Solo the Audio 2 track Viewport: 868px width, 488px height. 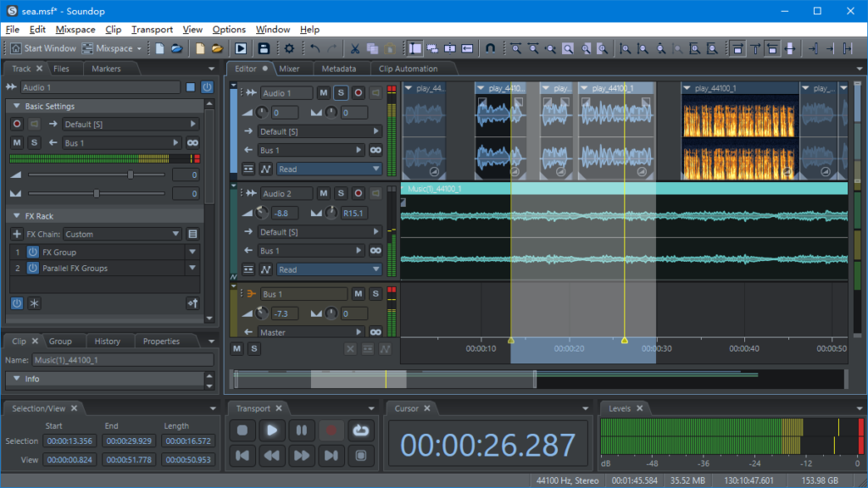(339, 192)
